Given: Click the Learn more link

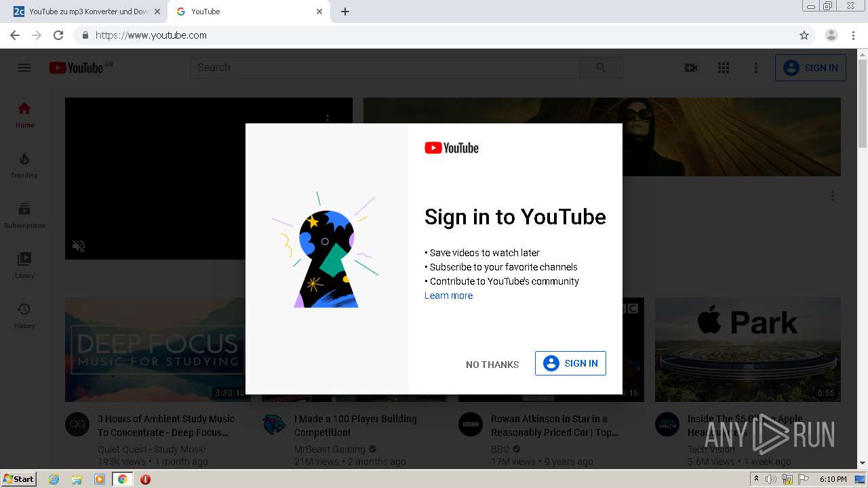Looking at the screenshot, I should tap(448, 296).
